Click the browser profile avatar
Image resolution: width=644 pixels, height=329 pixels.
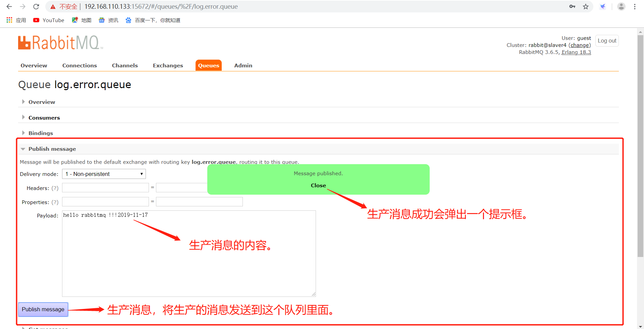(621, 6)
